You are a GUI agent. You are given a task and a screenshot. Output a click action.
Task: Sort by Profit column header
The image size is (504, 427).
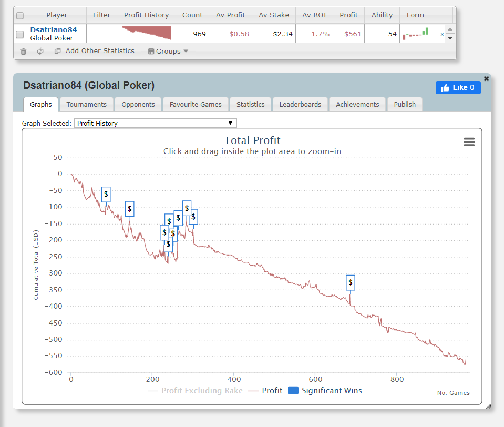pyautogui.click(x=348, y=15)
